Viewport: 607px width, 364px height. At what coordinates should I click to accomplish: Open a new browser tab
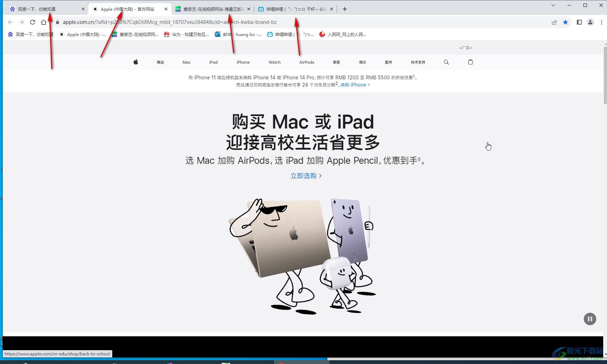coord(344,9)
